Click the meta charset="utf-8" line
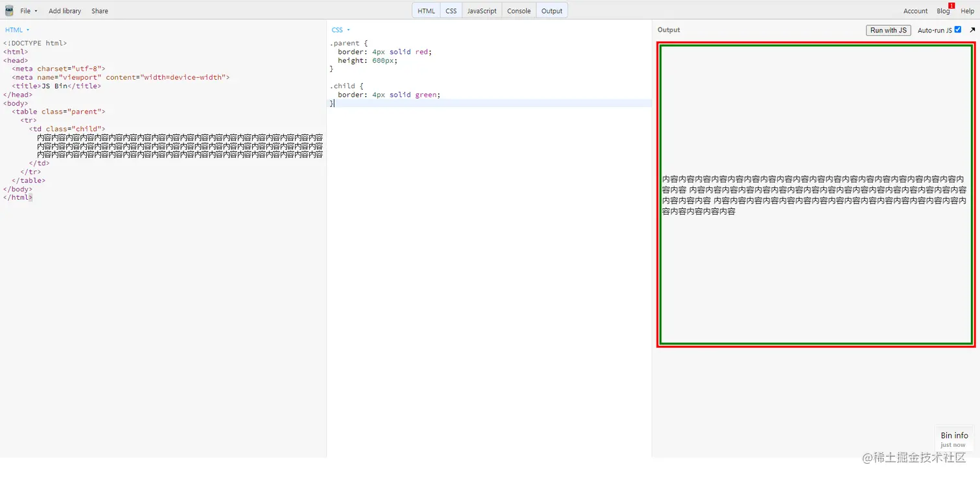Viewport: 980px width, 478px height. [58, 69]
